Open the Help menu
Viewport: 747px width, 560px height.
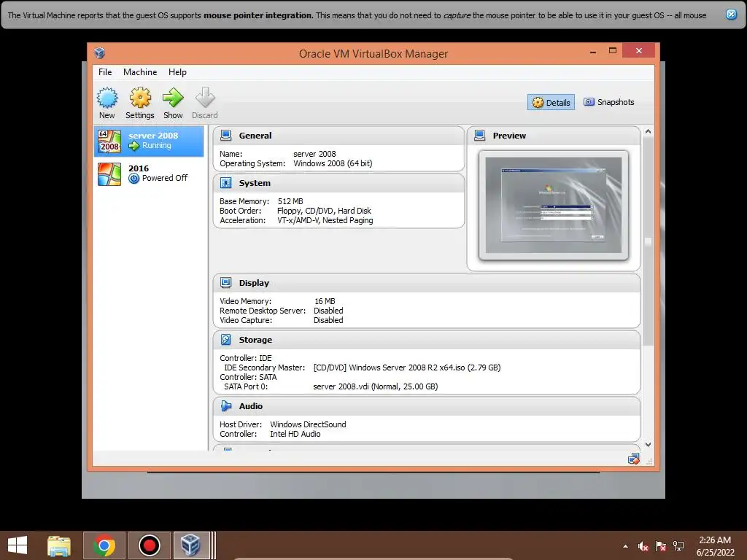tap(177, 72)
